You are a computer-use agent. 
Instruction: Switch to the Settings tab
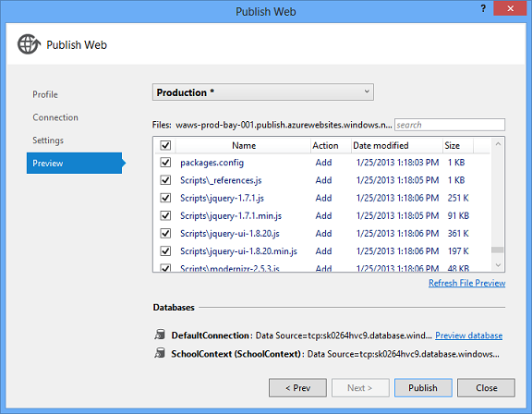pyautogui.click(x=48, y=140)
